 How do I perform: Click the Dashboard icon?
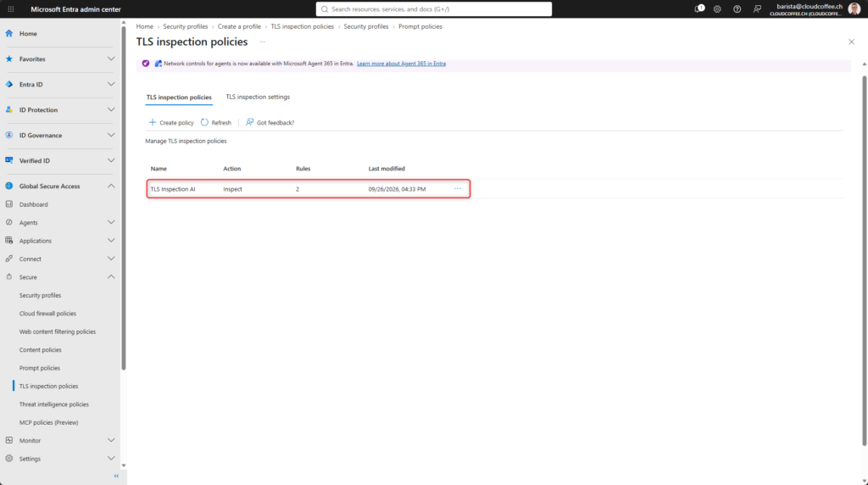coord(8,204)
